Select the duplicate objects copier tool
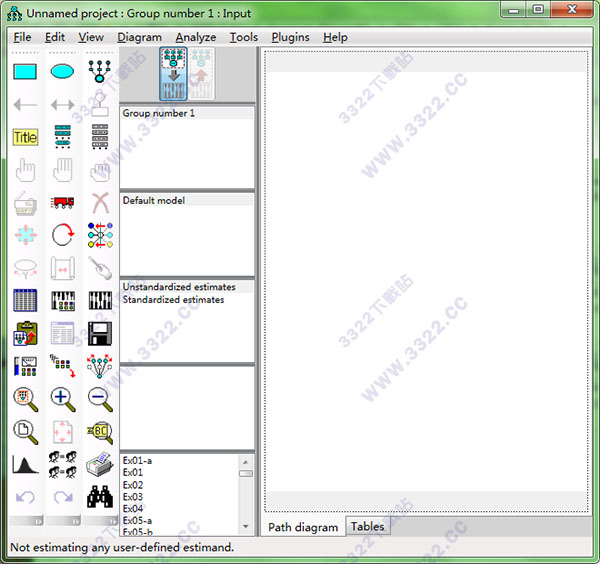Viewport: 600px width, 564px height. 25,203
